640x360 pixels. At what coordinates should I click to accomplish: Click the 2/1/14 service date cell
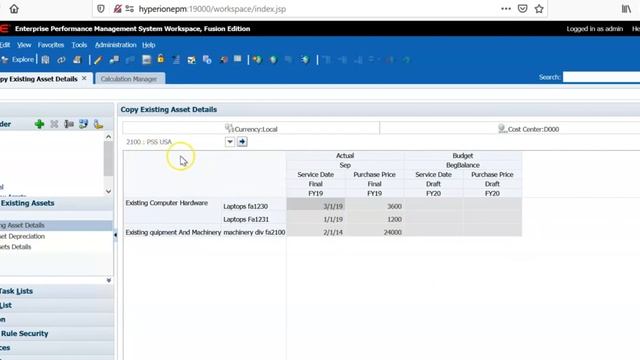[316, 232]
